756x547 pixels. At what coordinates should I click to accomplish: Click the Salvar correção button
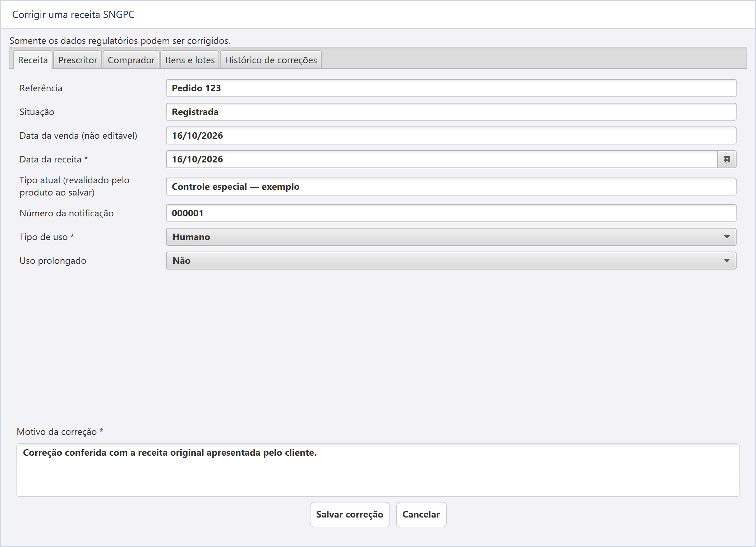coord(350,515)
